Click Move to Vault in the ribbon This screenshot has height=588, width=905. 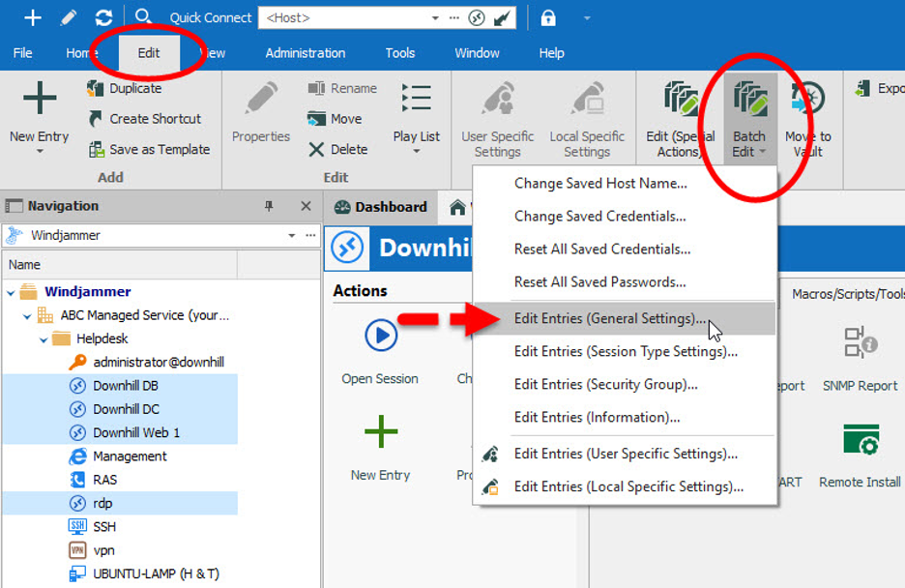(x=807, y=121)
